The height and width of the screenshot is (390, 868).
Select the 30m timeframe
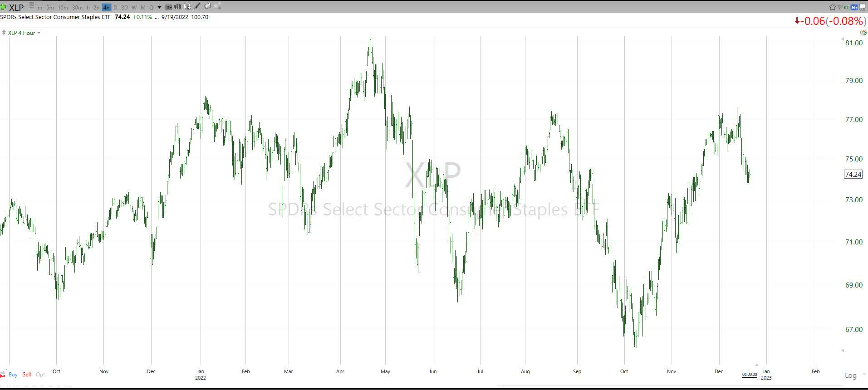pyautogui.click(x=77, y=8)
